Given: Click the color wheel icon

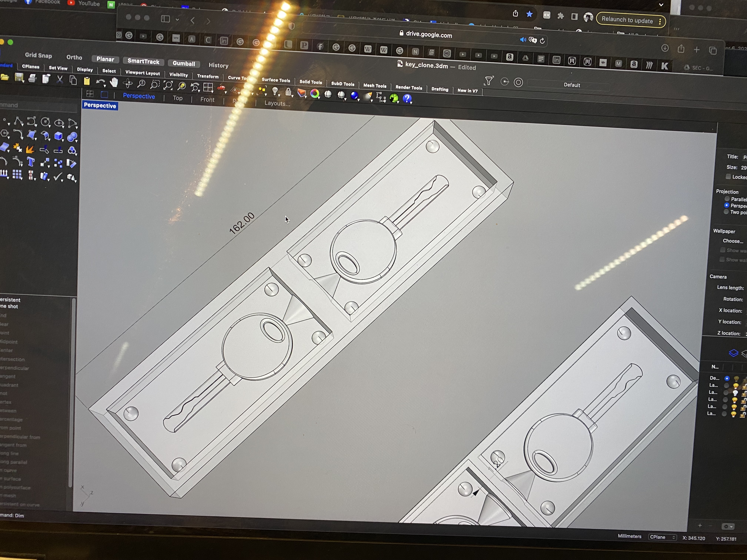Looking at the screenshot, I should point(315,94).
